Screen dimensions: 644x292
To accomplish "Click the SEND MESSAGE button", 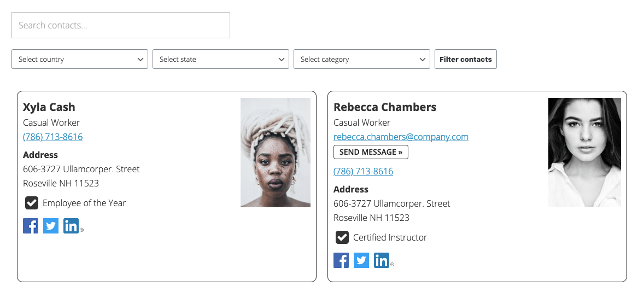I will coord(371,152).
